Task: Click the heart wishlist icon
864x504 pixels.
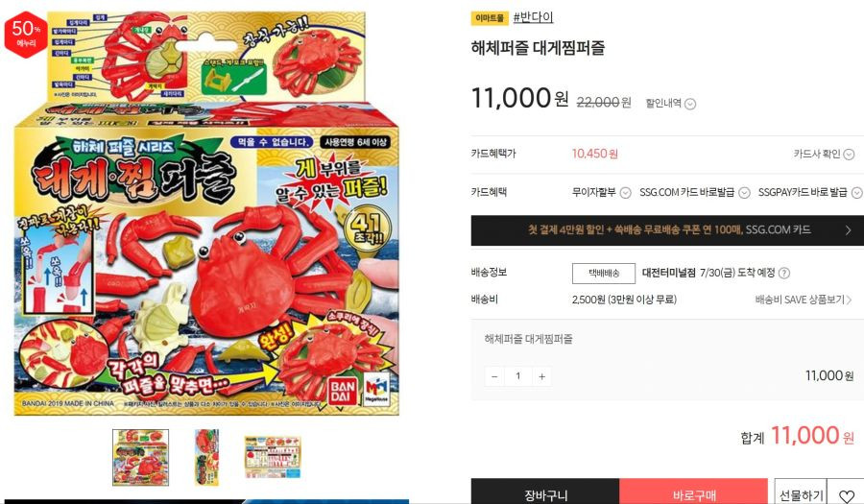Action: (847, 495)
